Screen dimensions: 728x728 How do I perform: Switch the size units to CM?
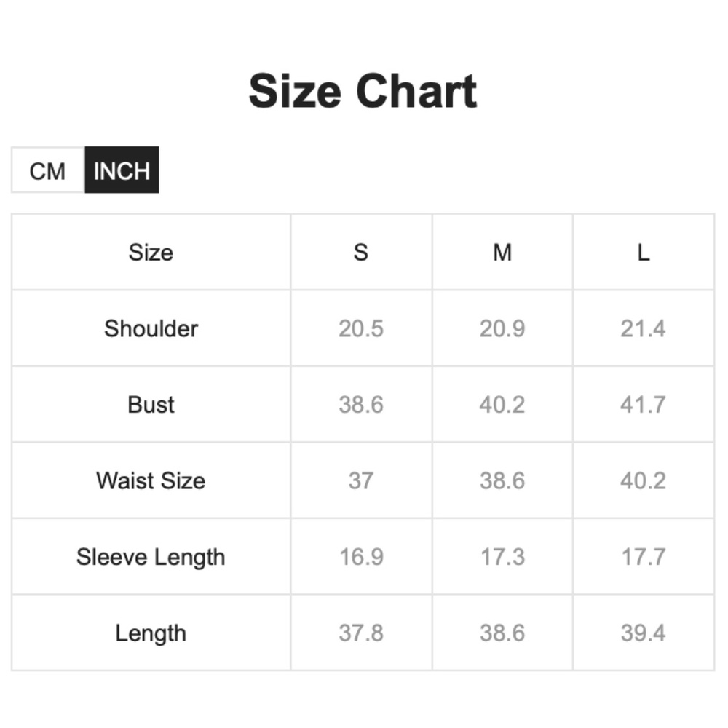click(x=48, y=171)
